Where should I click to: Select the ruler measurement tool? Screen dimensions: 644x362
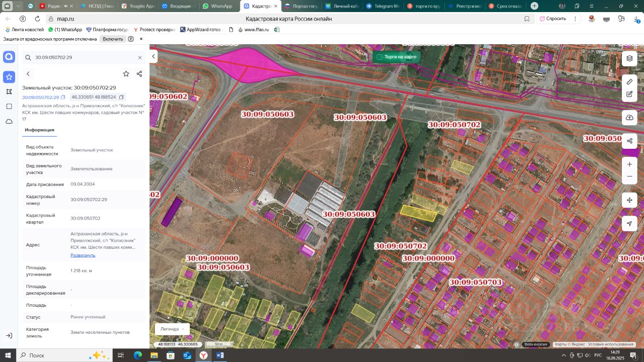click(629, 81)
